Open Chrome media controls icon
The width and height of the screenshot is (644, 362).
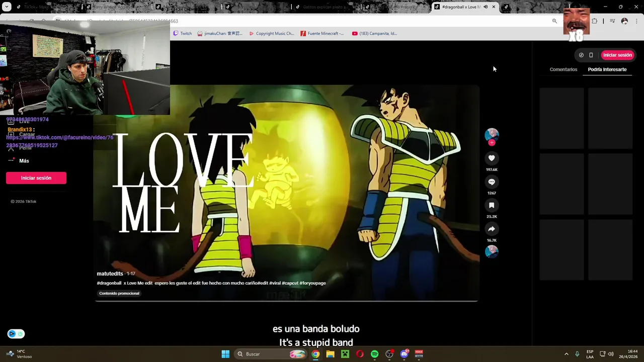[612, 21]
